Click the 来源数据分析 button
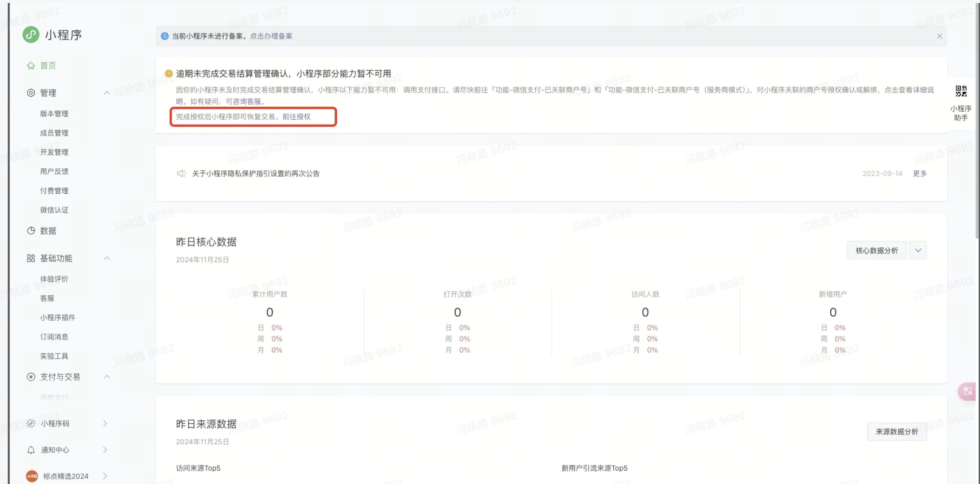Viewport: 980px width, 484px height. (897, 432)
